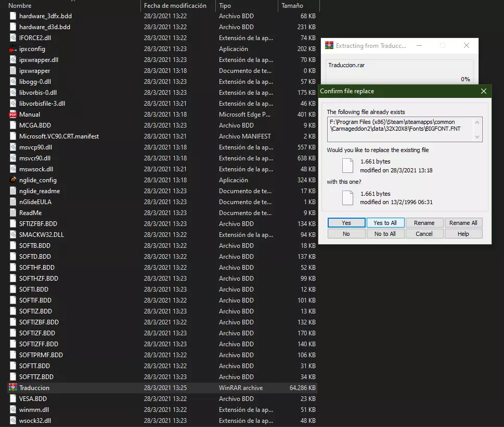Image resolution: width=504 pixels, height=427 pixels.
Task: Click the Rename button
Action: point(424,223)
